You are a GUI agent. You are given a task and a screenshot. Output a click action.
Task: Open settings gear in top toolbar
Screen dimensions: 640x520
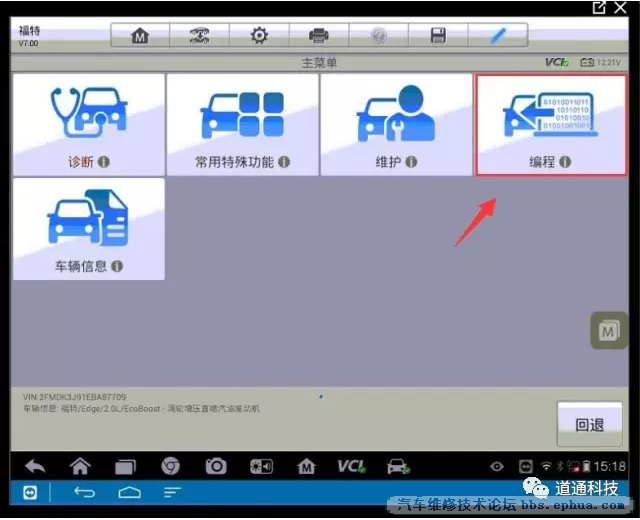click(x=259, y=36)
